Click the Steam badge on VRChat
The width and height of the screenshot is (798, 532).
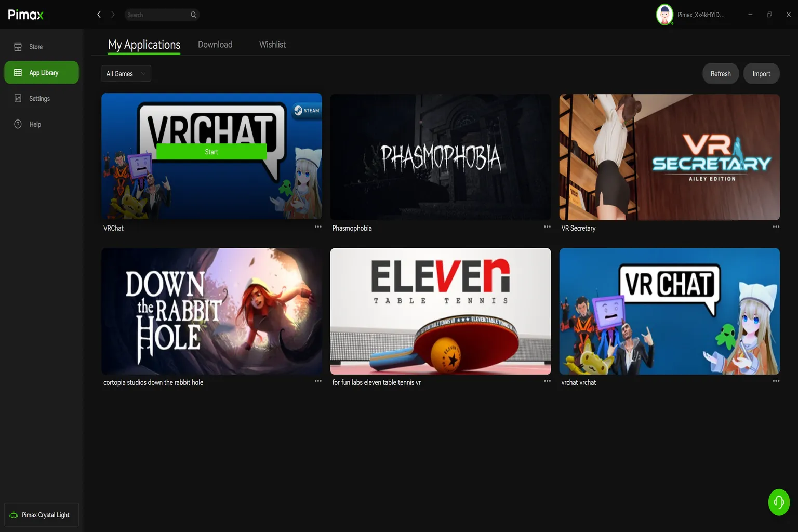[x=307, y=110]
